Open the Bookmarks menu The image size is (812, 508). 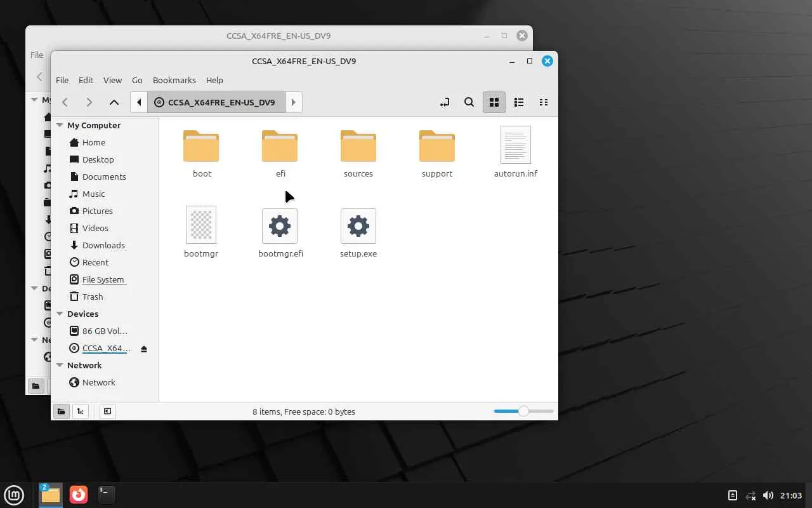tap(174, 80)
